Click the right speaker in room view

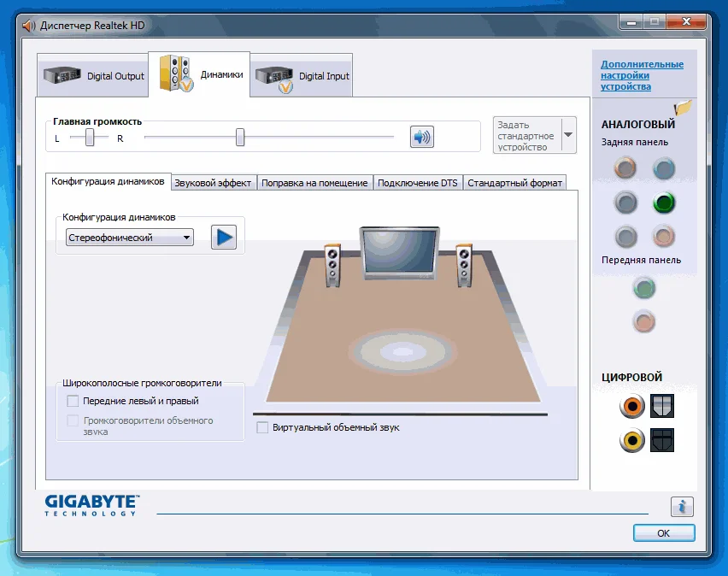coord(464,266)
